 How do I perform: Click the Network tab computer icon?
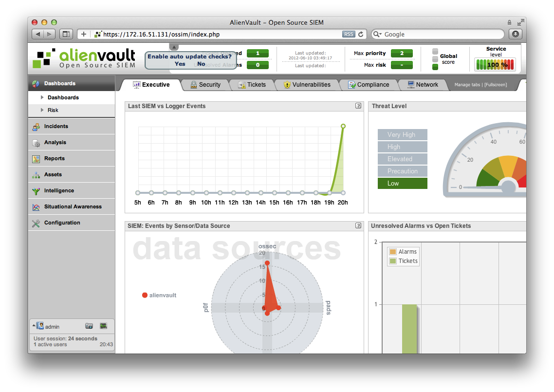click(x=411, y=84)
